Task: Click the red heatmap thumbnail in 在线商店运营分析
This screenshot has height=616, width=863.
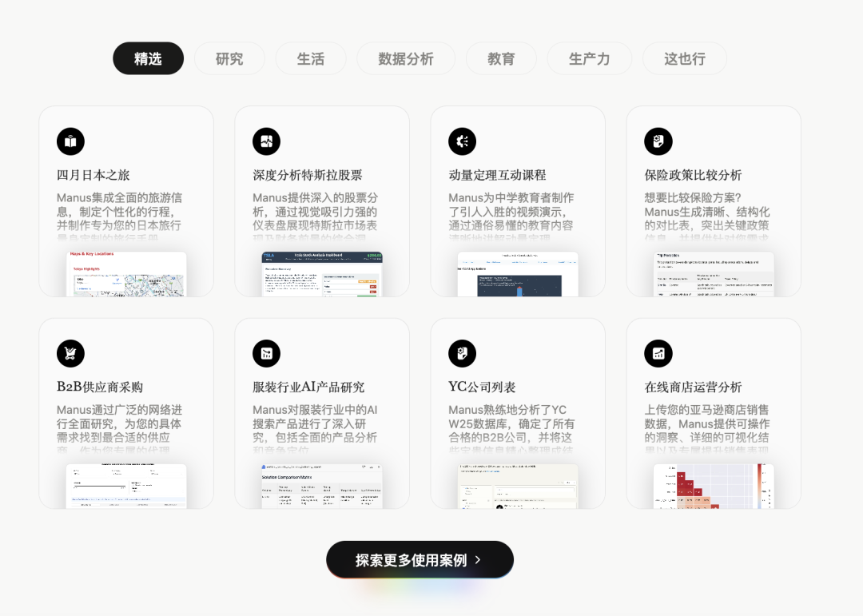Action: 714,486
